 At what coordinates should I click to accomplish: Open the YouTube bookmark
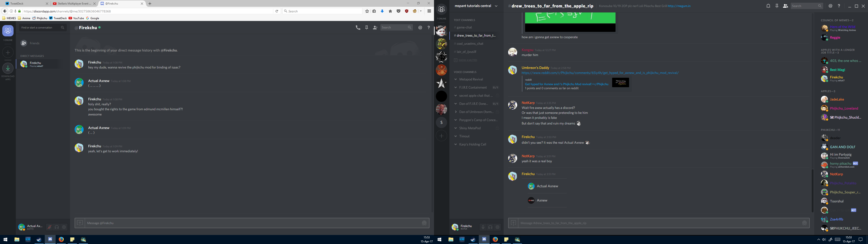[x=76, y=18]
